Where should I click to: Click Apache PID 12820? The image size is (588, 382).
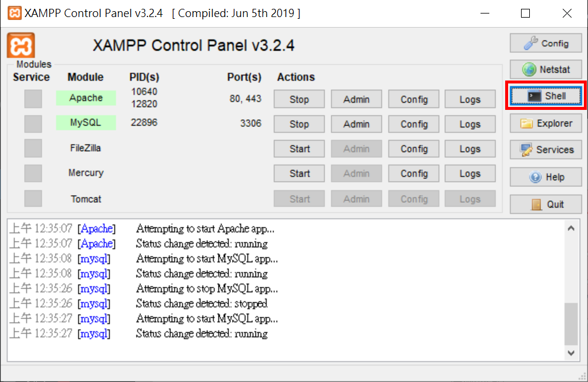[145, 104]
